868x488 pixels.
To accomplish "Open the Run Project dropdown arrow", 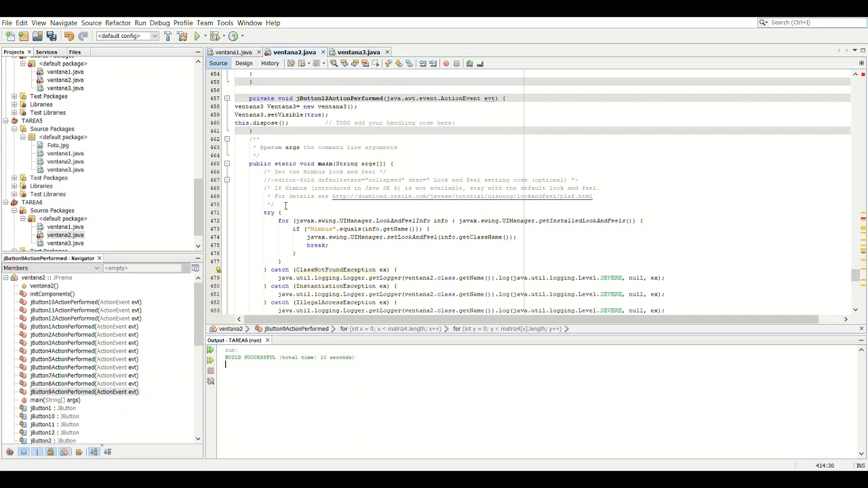I will tap(205, 36).
